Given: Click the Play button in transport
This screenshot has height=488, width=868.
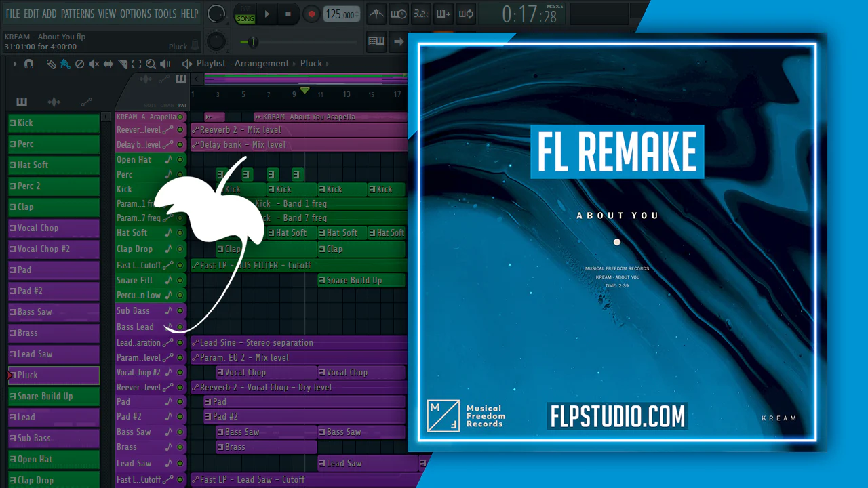Looking at the screenshot, I should pyautogui.click(x=267, y=14).
